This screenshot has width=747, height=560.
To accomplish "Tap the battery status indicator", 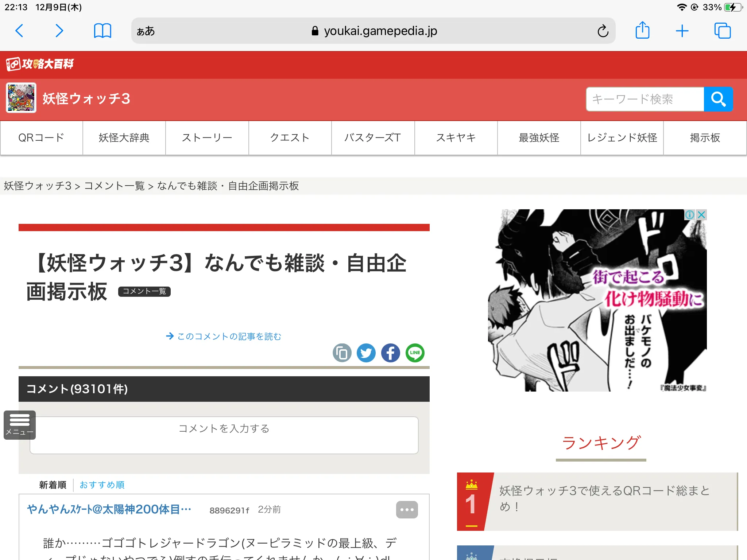I will [x=734, y=7].
